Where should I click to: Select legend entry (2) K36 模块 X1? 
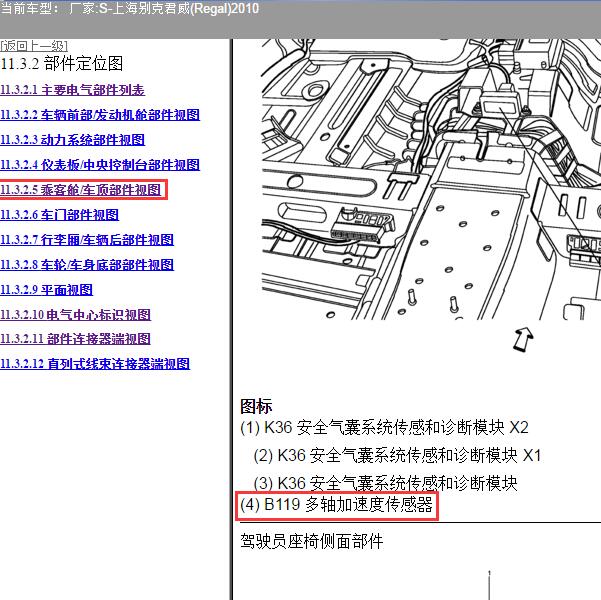[x=397, y=455]
